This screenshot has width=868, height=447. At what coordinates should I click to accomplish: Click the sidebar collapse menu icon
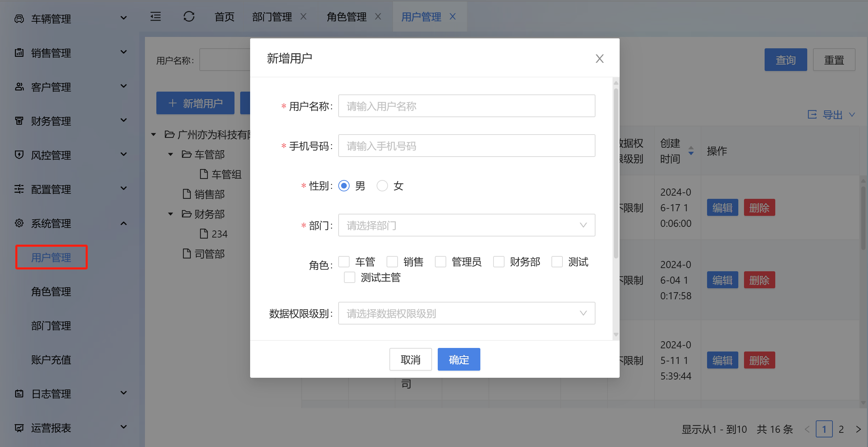tap(156, 17)
